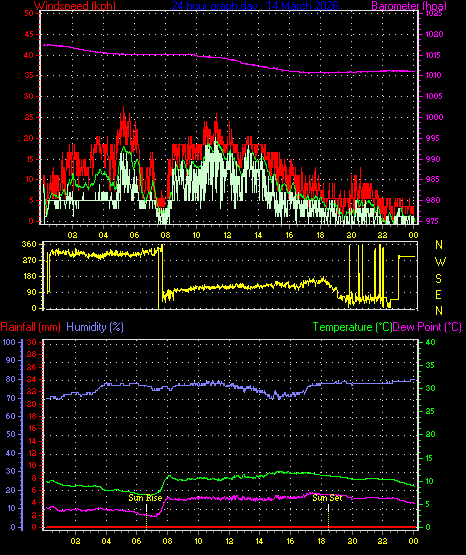The height and width of the screenshot is (555, 466).
Task: Click the "100" humidity axis value
Action: pos(9,342)
